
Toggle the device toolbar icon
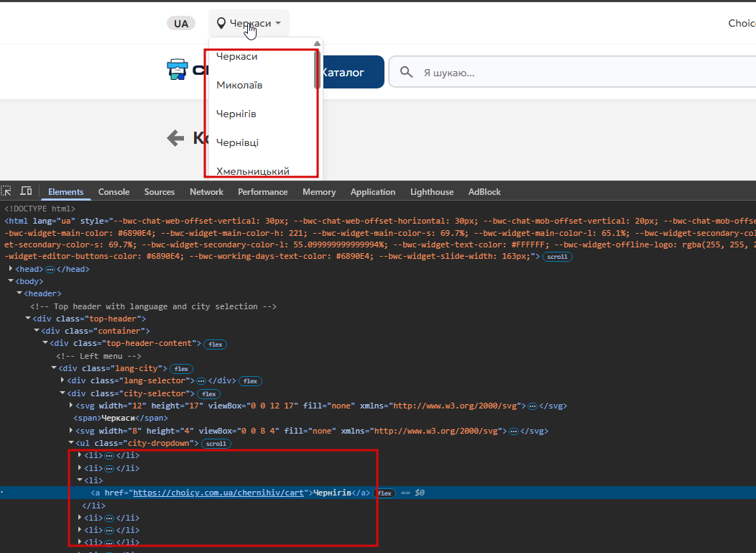point(26,191)
